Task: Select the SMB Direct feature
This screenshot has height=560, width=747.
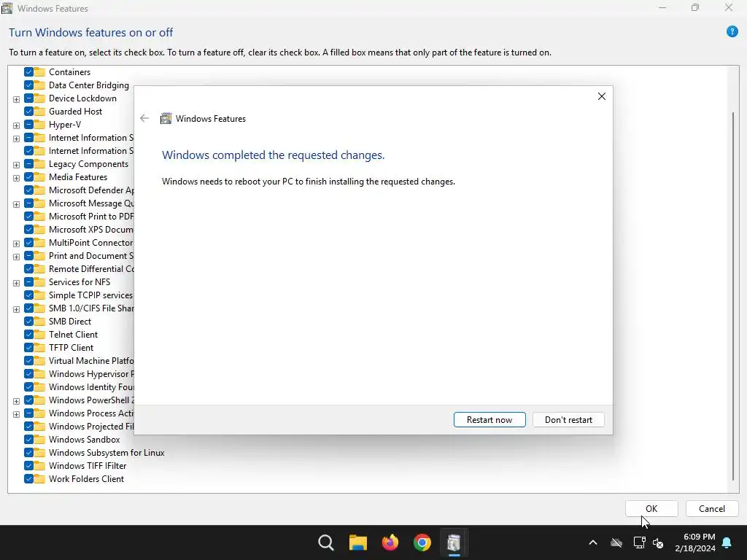Action: [69, 322]
